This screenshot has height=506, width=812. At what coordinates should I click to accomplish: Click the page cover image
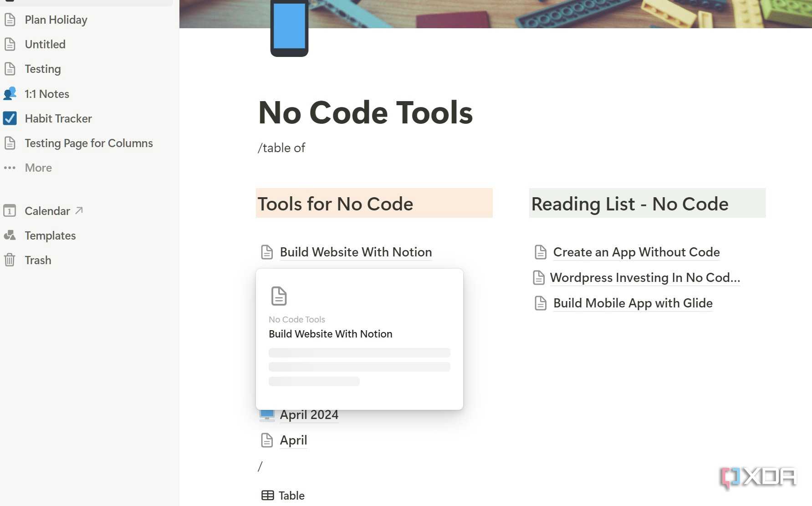(495, 14)
